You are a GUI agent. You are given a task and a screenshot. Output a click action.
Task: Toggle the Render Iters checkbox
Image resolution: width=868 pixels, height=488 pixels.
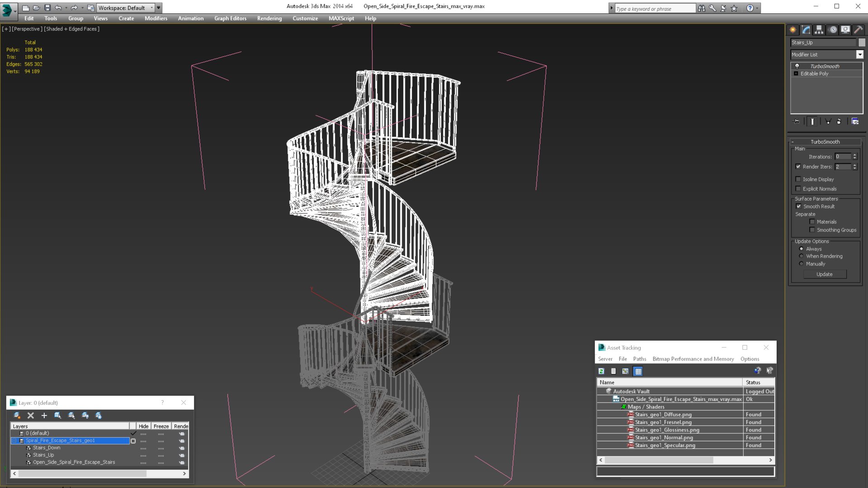tap(798, 166)
